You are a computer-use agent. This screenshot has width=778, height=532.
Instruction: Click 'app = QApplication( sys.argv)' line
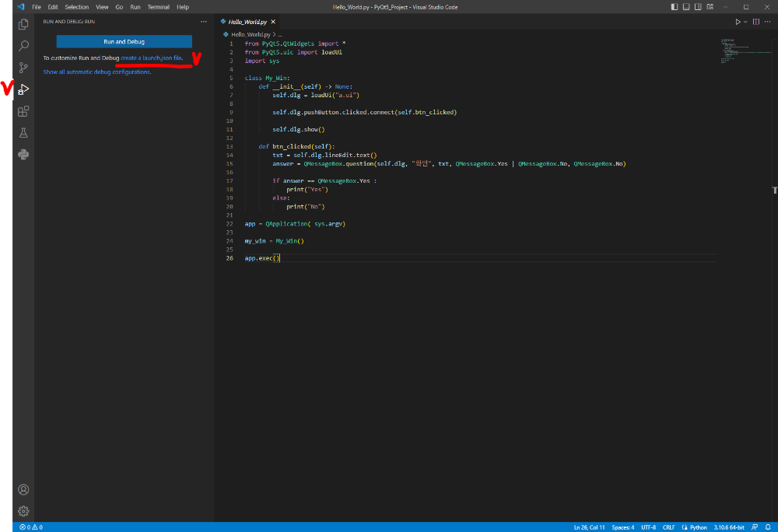point(295,224)
